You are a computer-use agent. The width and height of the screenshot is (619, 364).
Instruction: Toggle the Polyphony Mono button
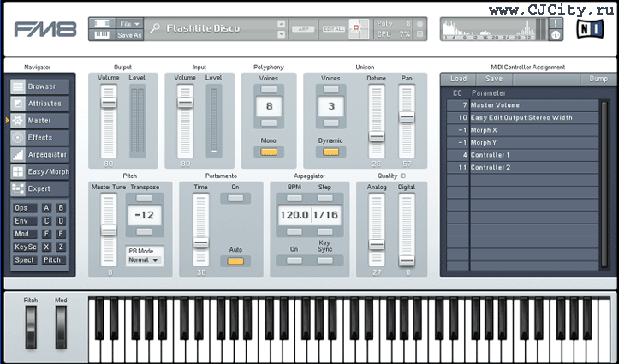click(269, 152)
